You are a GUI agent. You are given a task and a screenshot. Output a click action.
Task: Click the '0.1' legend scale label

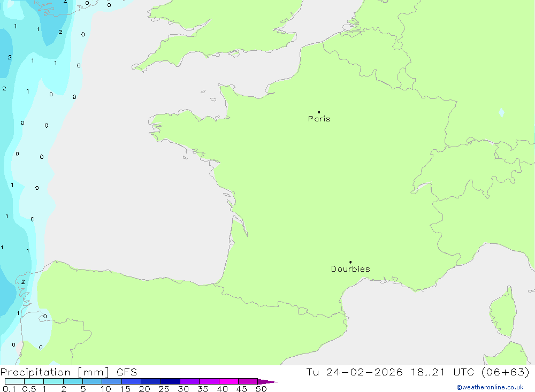9,389
